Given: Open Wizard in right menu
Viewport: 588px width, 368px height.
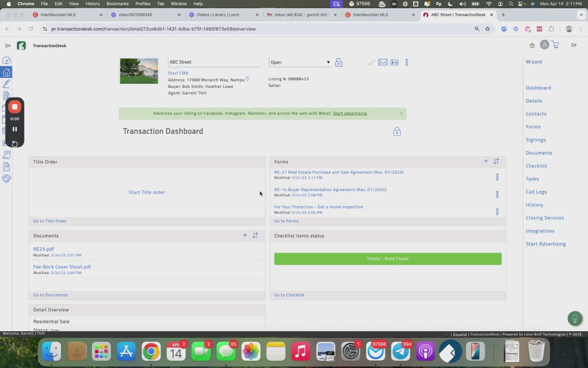Looking at the screenshot, I should click(533, 61).
